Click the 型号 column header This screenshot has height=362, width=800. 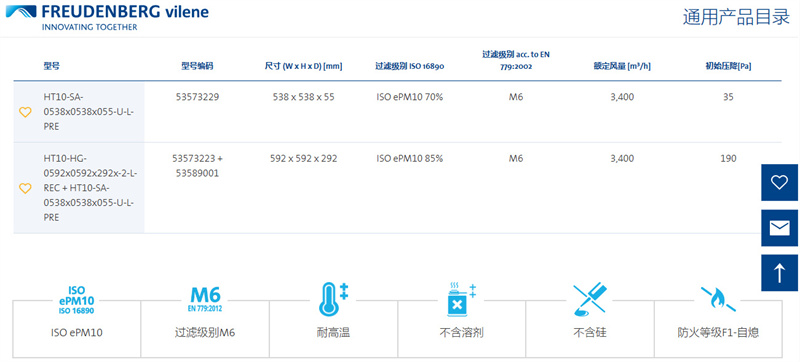click(52, 66)
